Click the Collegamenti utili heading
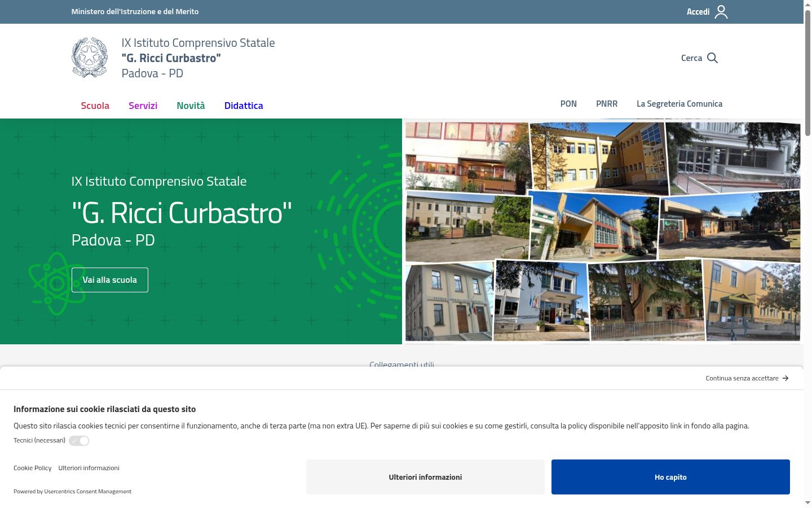Image resolution: width=812 pixels, height=508 pixels. [401, 364]
